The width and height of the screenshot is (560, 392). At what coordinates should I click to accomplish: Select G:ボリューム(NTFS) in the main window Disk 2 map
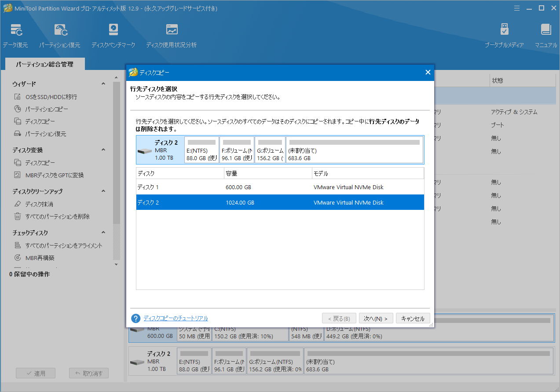tap(275, 362)
